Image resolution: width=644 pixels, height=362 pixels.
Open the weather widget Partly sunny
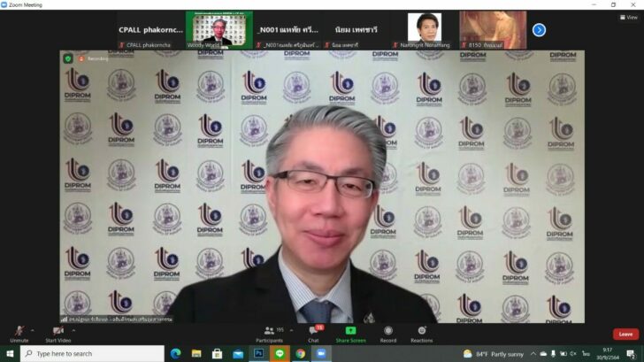(x=494, y=354)
